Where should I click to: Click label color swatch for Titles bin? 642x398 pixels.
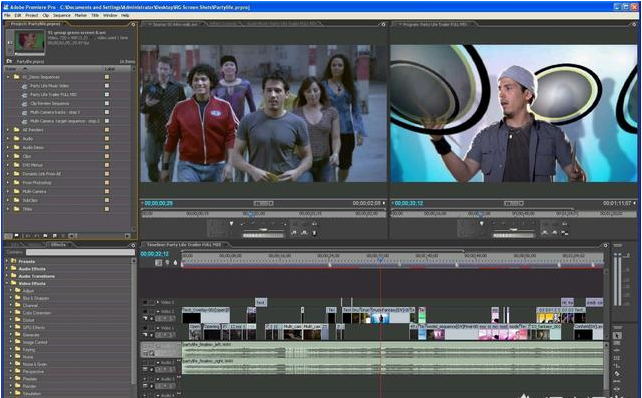coord(107,209)
